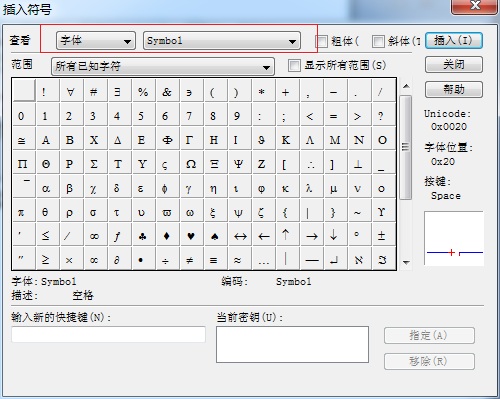The height and width of the screenshot is (399, 500).
Task: Select the heart suit symbol ♥
Action: pyautogui.click(x=190, y=236)
